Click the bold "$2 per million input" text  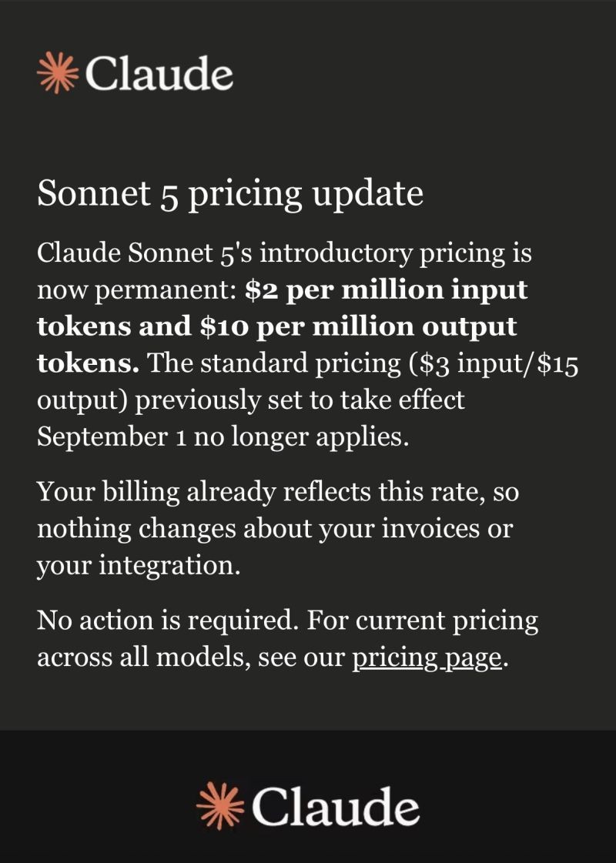(387, 290)
